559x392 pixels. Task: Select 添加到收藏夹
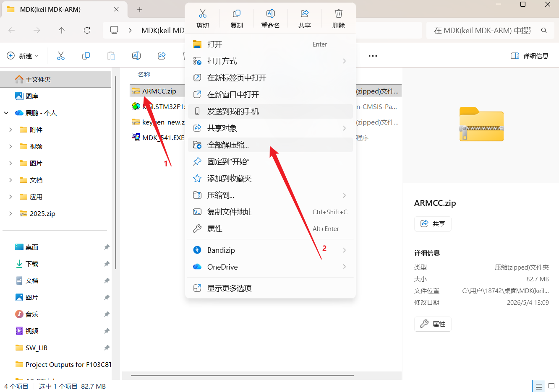tap(270, 179)
